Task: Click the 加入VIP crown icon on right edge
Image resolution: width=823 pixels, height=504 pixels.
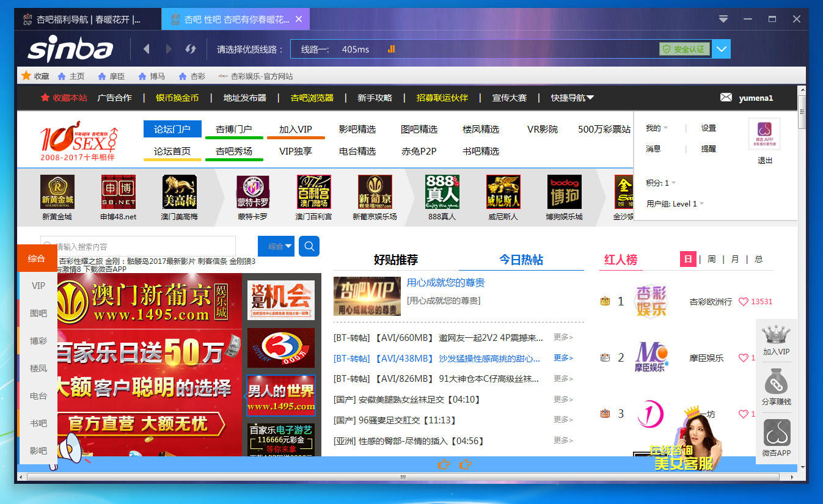Action: point(777,336)
